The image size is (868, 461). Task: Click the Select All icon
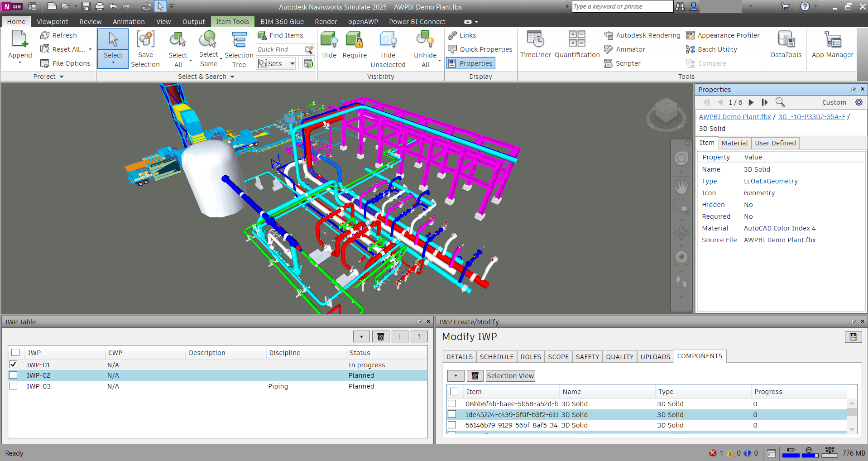pos(177,39)
